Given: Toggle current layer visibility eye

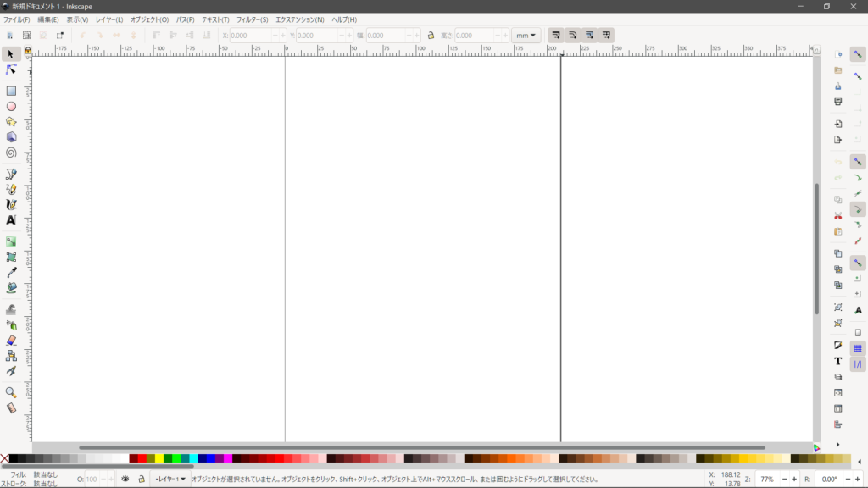Looking at the screenshot, I should point(125,480).
